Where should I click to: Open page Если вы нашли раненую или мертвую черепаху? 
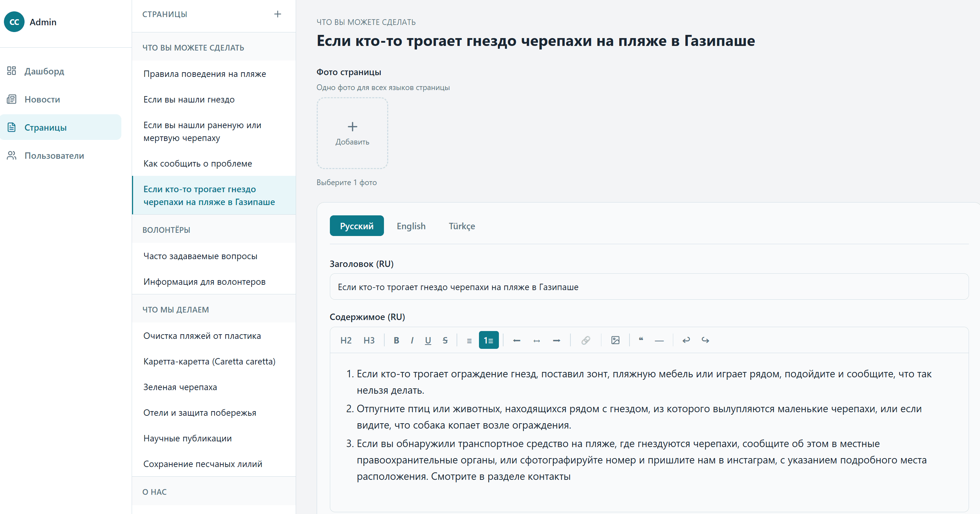click(x=214, y=131)
